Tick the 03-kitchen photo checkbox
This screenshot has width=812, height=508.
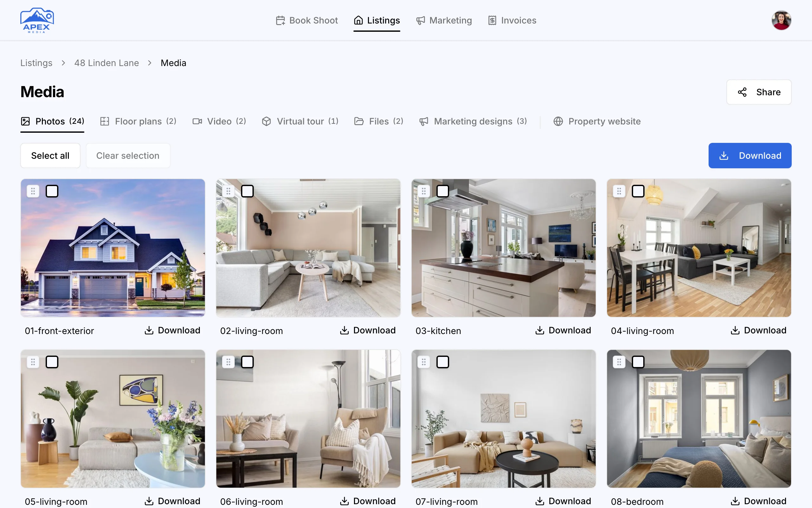pos(442,191)
